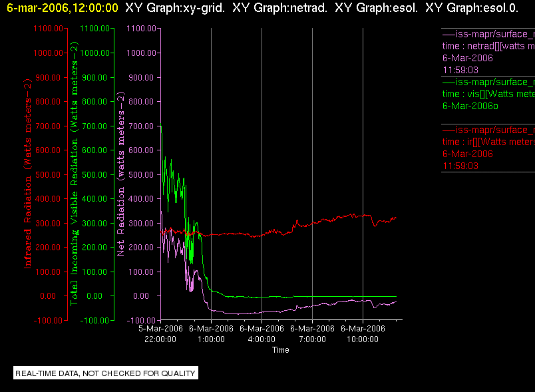Click the red axis 1100.00 tick value

coord(48,29)
